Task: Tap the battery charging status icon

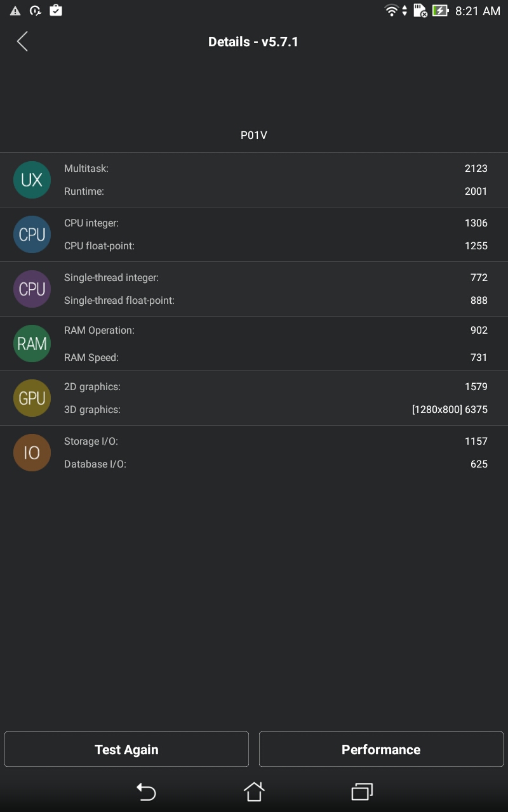Action: tap(440, 11)
